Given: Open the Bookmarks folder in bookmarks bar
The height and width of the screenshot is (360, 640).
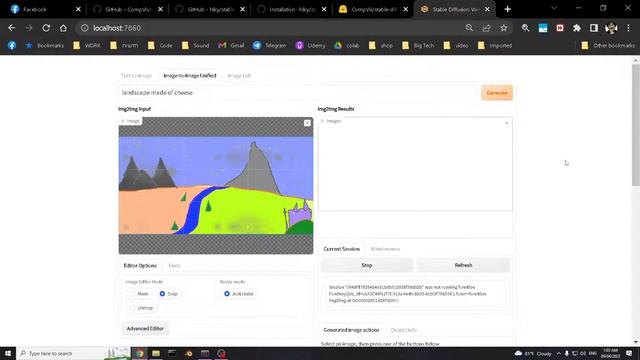Looking at the screenshot, I should pos(45,45).
